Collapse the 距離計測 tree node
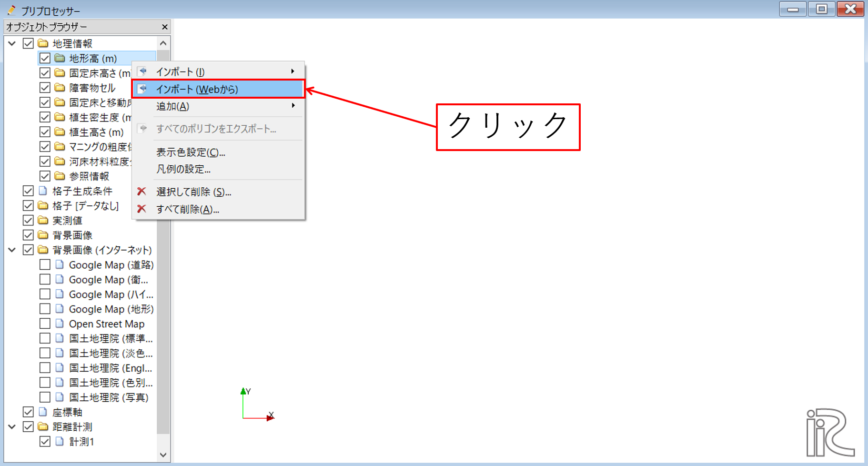Screen dimensions: 868x466 (12, 427)
